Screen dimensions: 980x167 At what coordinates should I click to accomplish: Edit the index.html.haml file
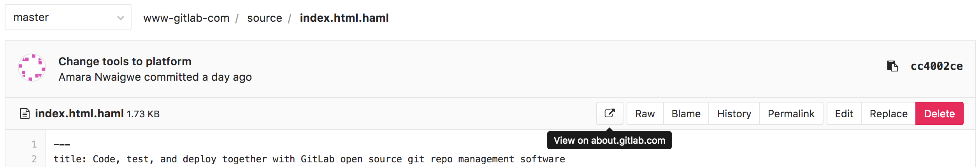pyautogui.click(x=844, y=114)
